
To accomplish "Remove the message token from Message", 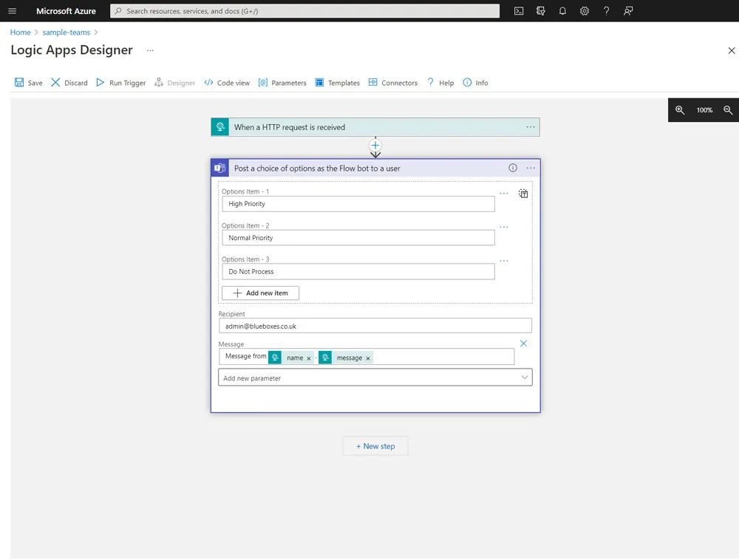I will coord(368,358).
